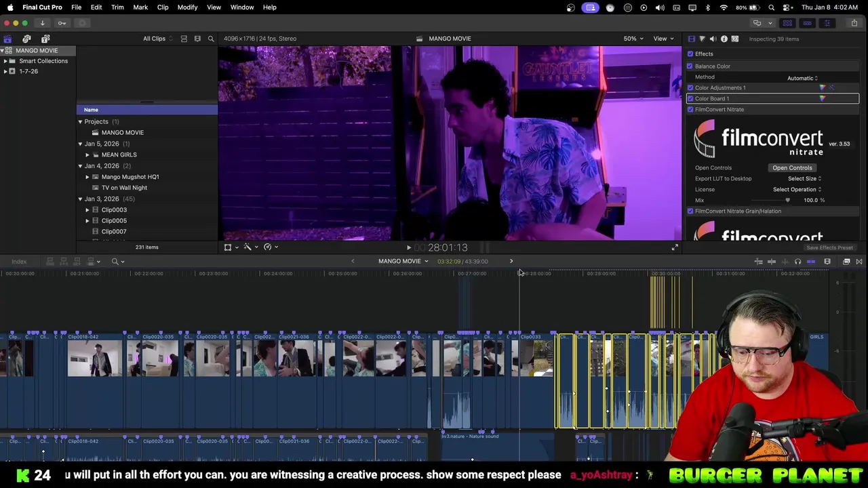Show the Audio inspector speaker icon

click(x=713, y=39)
